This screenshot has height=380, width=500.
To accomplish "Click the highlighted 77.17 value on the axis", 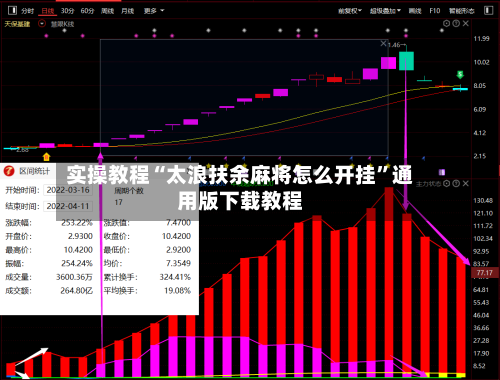I will point(484,273).
